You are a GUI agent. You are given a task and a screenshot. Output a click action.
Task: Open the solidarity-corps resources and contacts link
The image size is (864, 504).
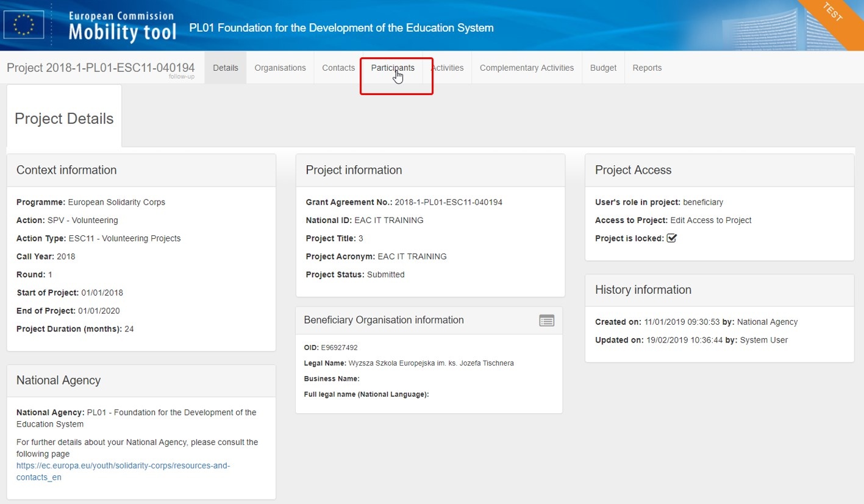[x=123, y=471]
